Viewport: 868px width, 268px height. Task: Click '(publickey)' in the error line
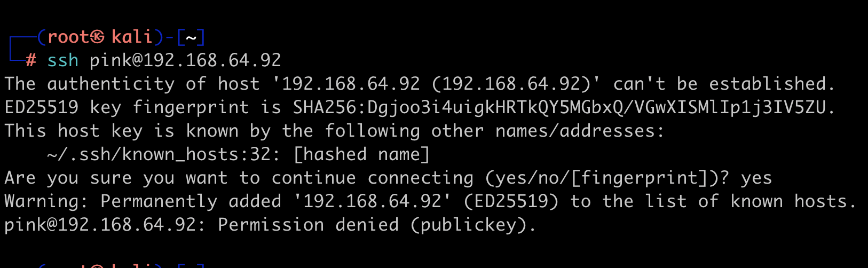click(x=468, y=225)
